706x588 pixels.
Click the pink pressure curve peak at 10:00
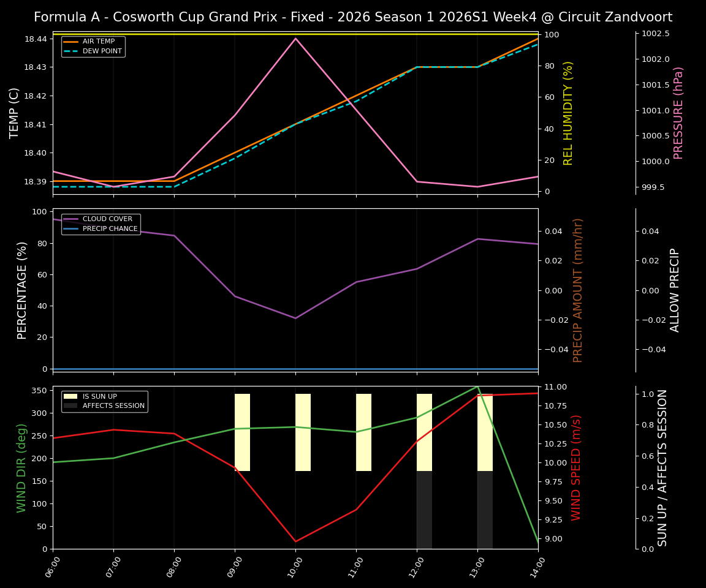pos(295,38)
